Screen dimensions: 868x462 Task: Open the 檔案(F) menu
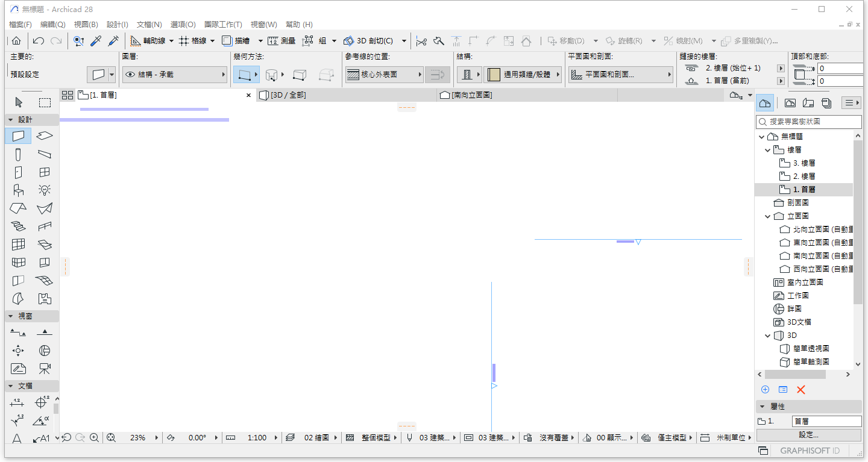click(x=20, y=25)
